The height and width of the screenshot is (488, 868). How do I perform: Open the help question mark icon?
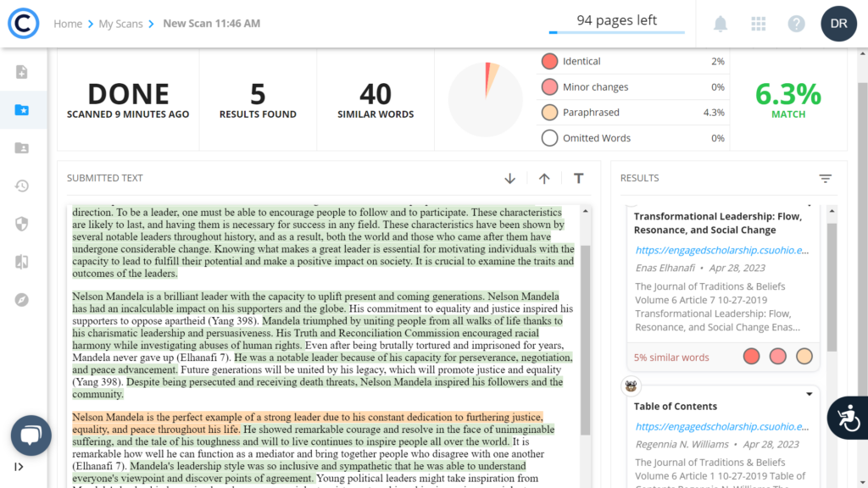tap(796, 24)
